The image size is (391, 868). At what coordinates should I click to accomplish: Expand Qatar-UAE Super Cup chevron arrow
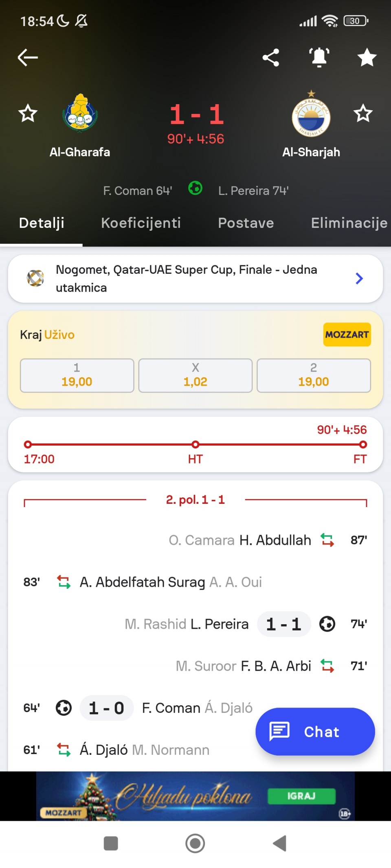[x=359, y=279]
